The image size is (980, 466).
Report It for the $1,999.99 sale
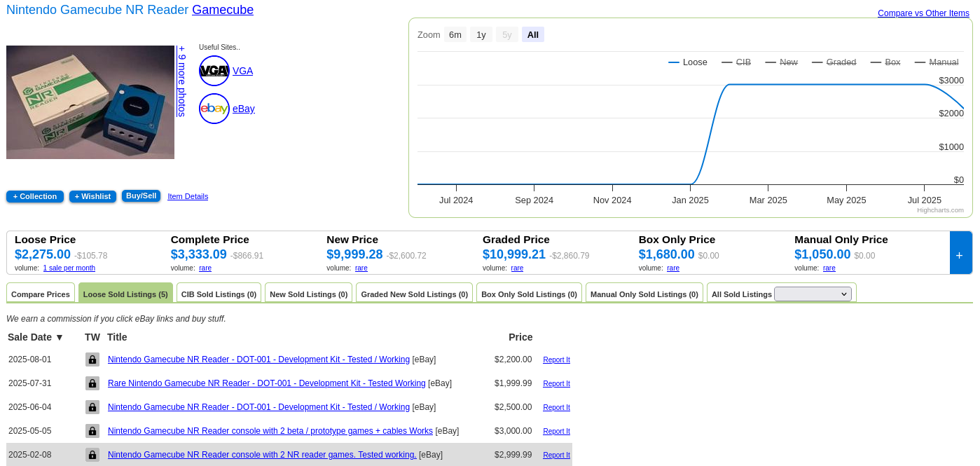(556, 384)
